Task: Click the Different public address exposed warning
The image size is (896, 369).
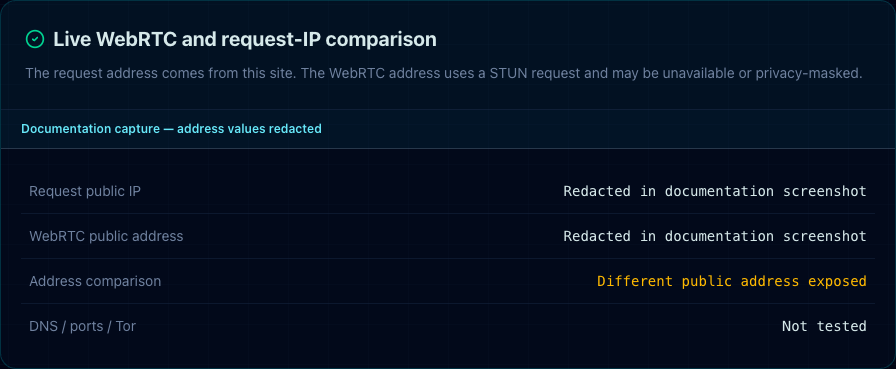Action: tap(732, 281)
